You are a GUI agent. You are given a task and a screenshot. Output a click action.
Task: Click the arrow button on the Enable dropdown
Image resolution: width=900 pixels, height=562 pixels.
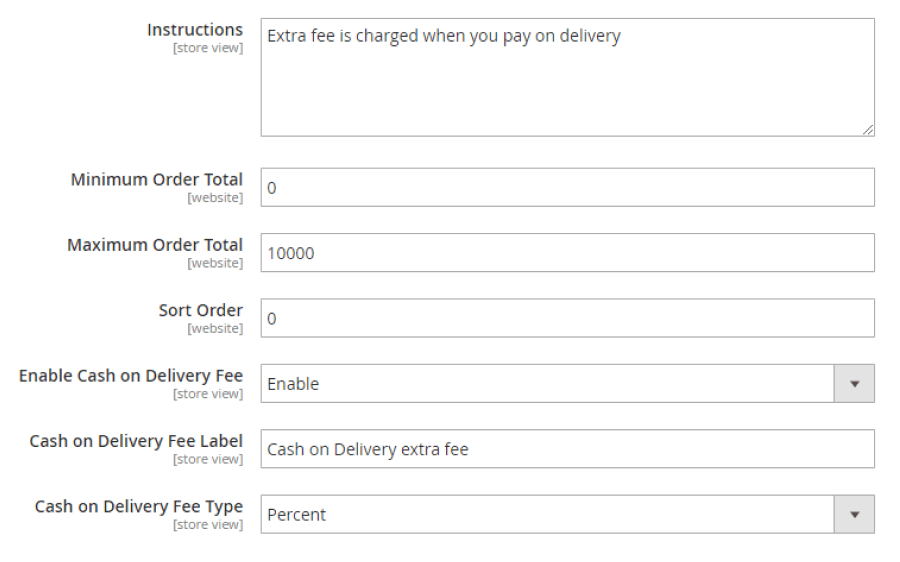(x=854, y=384)
